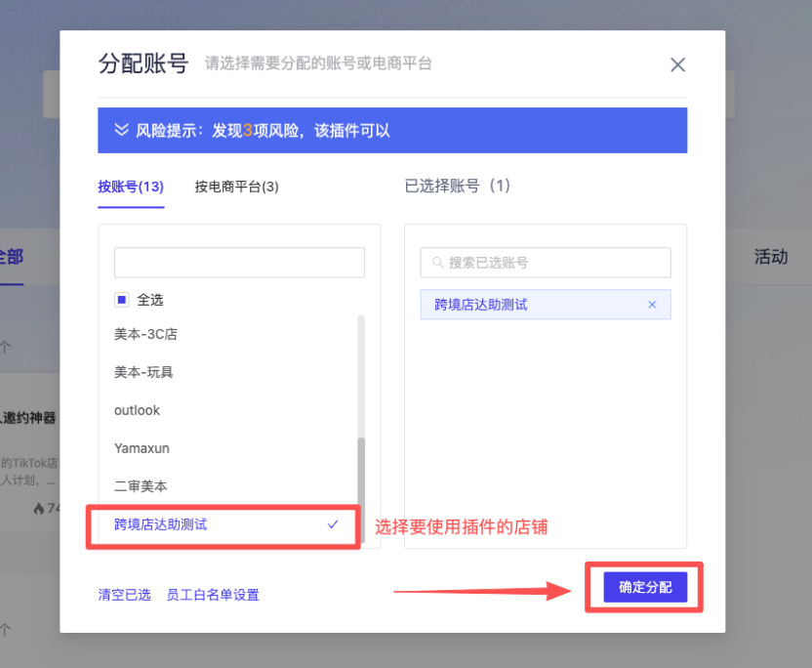The height and width of the screenshot is (668, 812).
Task: Select account 美本-3C店
Action: pos(145,334)
